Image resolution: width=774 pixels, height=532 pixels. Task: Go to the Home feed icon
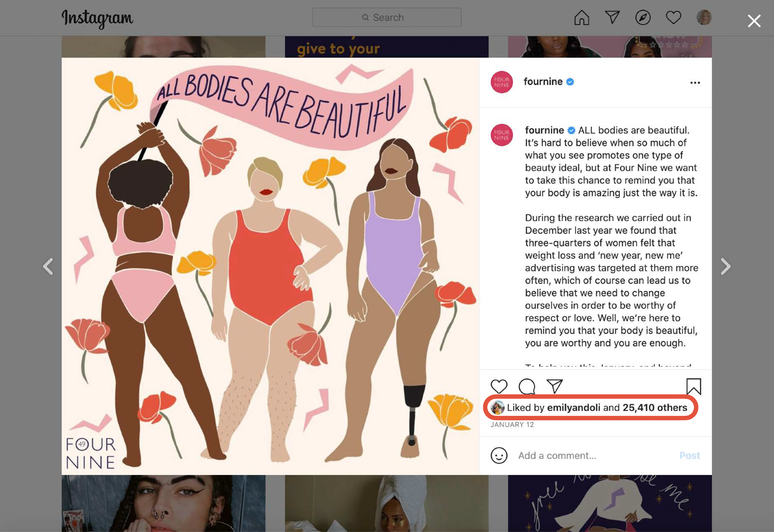coord(582,18)
